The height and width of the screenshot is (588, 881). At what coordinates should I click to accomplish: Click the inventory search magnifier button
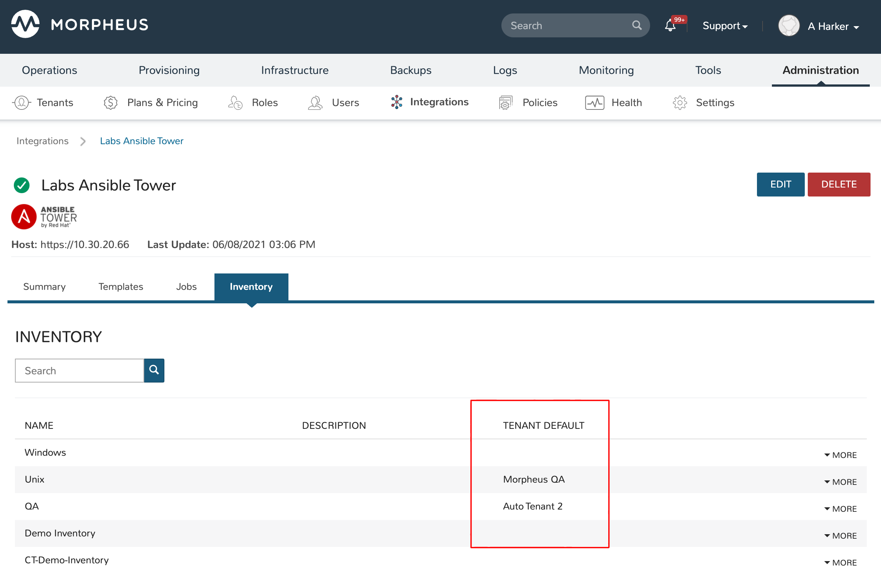[154, 370]
